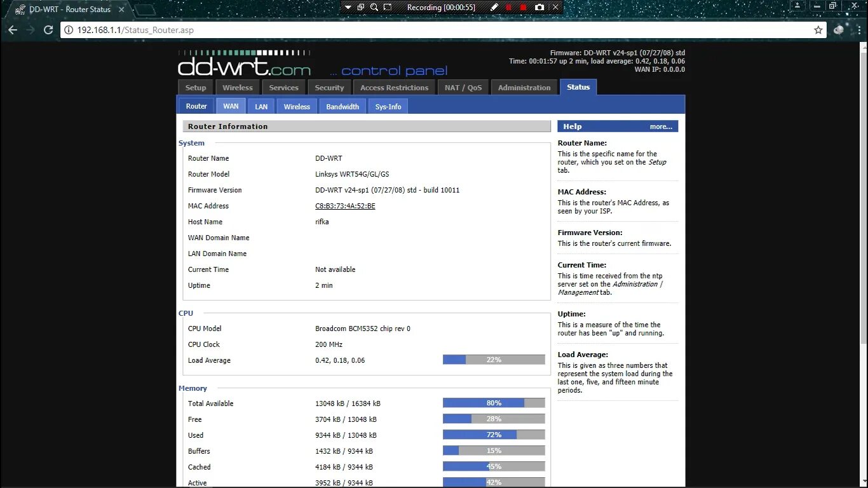Click the browser back arrow
The width and height of the screenshot is (868, 488).
(13, 30)
